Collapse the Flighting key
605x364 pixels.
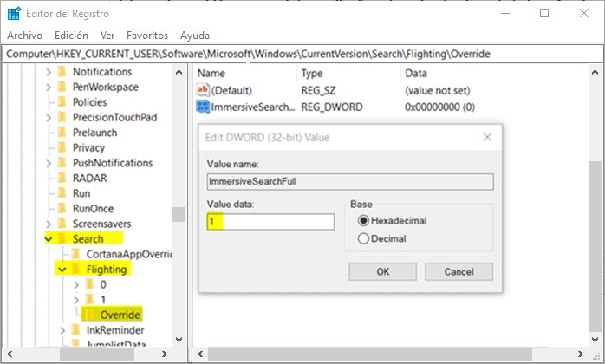[62, 270]
